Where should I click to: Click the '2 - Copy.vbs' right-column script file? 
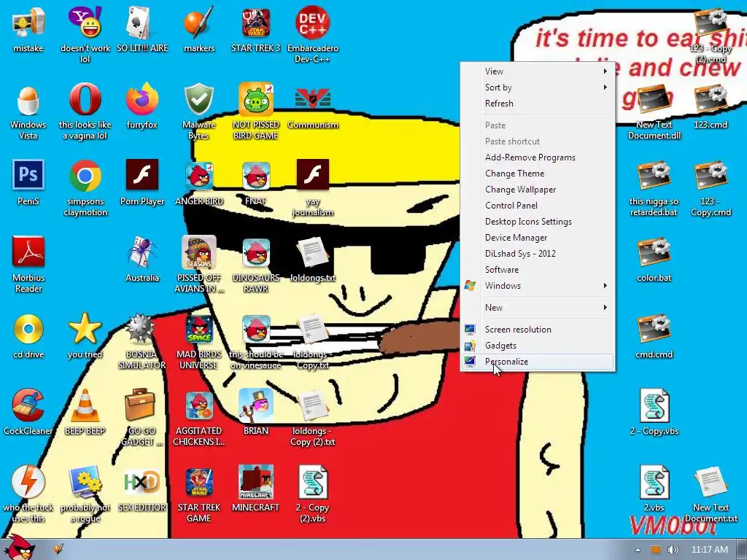654,405
